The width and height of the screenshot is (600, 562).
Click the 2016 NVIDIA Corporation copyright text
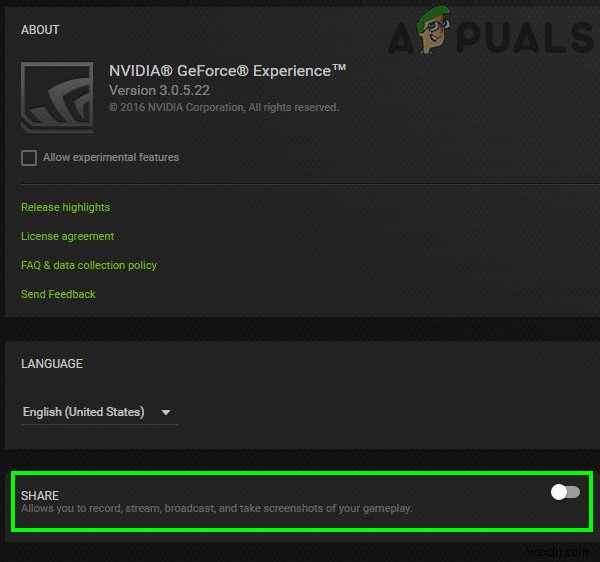224,108
